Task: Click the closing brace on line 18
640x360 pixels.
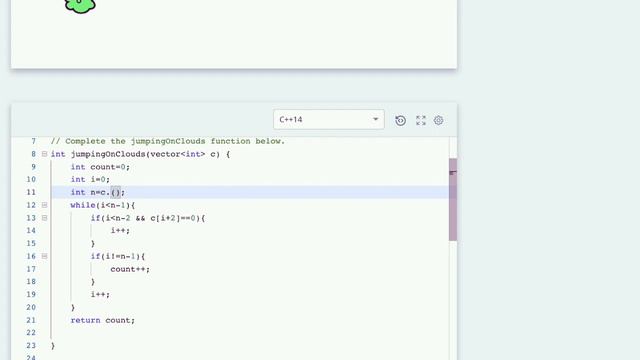Action: point(93,282)
